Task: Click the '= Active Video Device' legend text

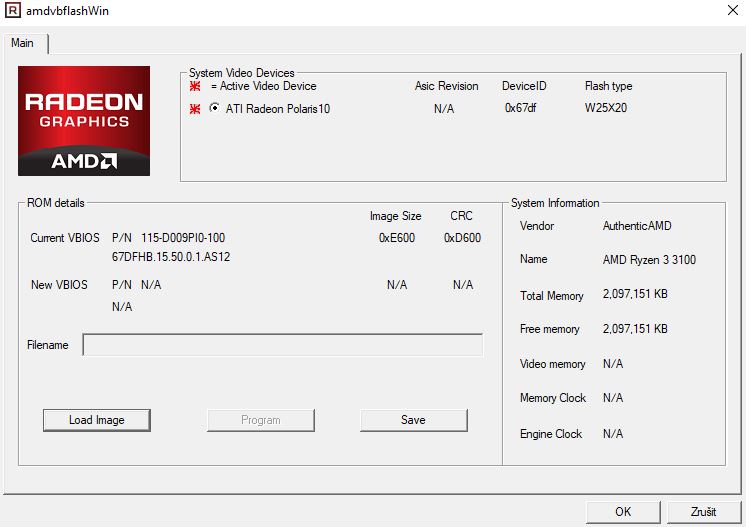Action: click(x=264, y=86)
